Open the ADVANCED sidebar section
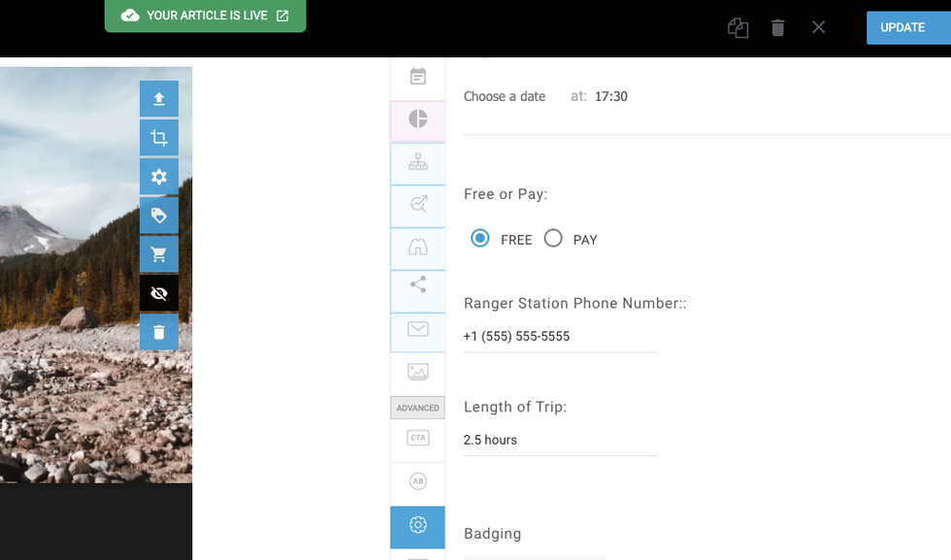 pos(417,408)
